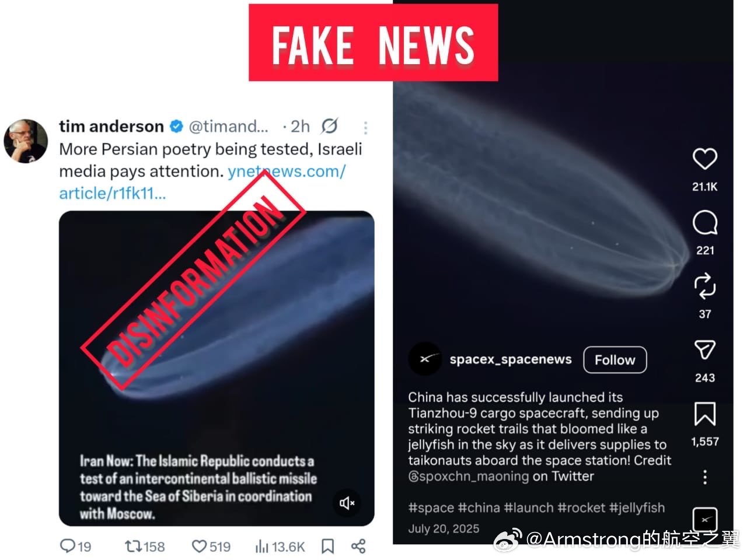This screenshot has width=747, height=560.
Task: Open the three-dot options under bookmark count
Action: 705,477
